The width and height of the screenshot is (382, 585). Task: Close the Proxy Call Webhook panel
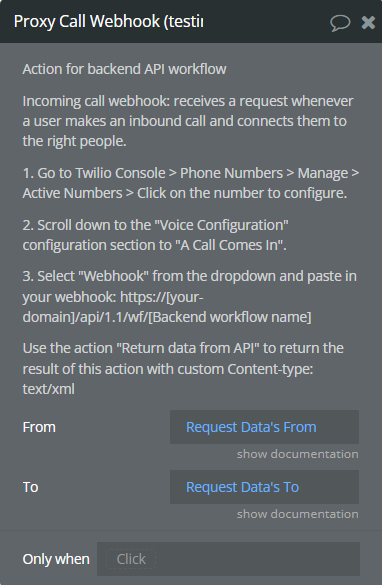click(x=368, y=22)
